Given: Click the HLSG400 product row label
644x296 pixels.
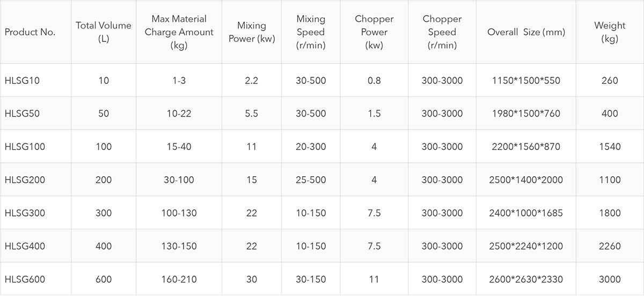Looking at the screenshot, I should 25,246.
